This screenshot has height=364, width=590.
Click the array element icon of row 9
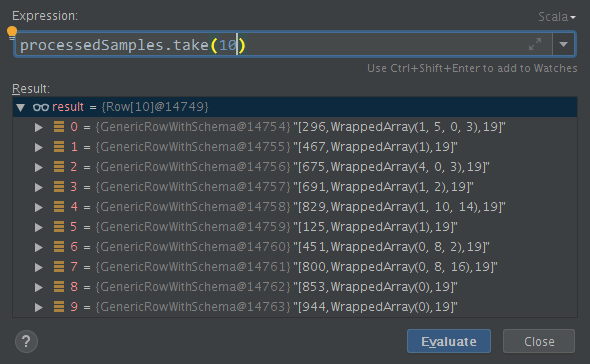tap(59, 306)
